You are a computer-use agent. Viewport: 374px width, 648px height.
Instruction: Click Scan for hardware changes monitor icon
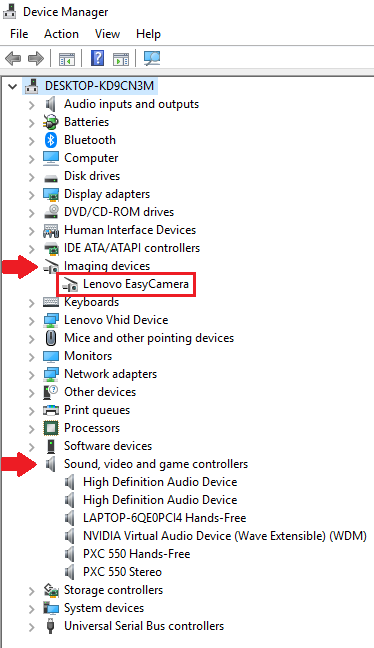coord(152,58)
